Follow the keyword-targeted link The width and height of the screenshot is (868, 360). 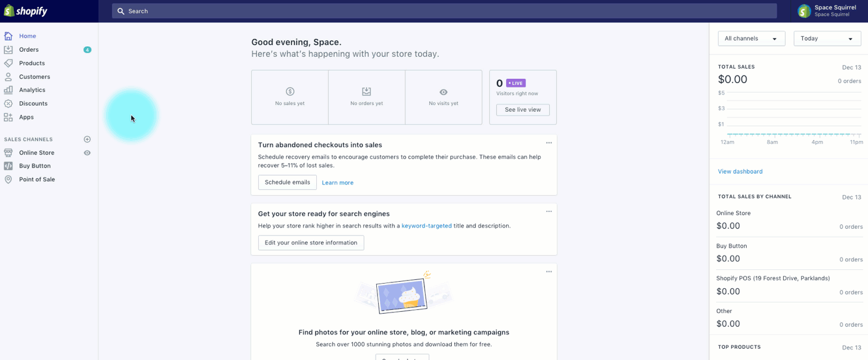tap(427, 226)
